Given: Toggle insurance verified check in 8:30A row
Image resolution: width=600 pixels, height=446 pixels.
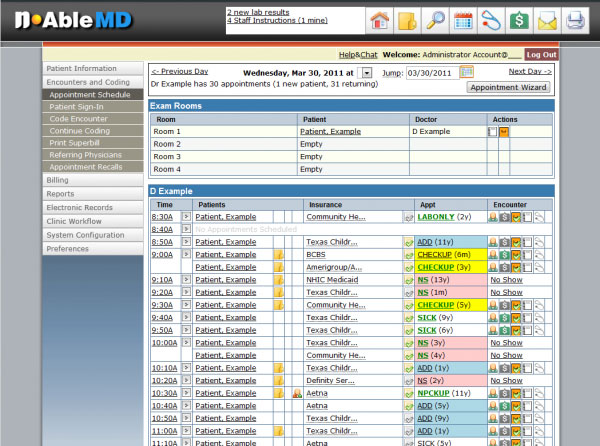Looking at the screenshot, I should [x=409, y=218].
